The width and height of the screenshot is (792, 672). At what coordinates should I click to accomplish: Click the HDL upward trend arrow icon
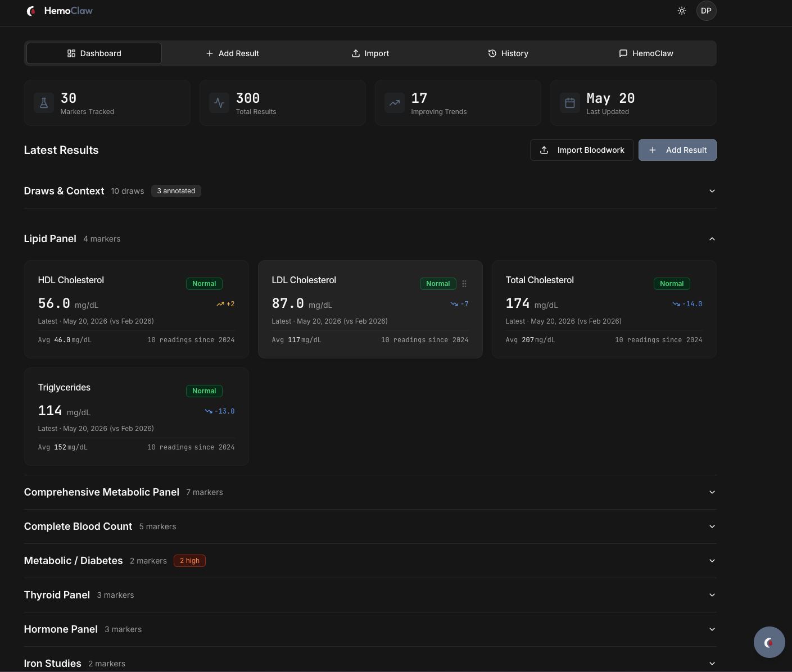[220, 304]
